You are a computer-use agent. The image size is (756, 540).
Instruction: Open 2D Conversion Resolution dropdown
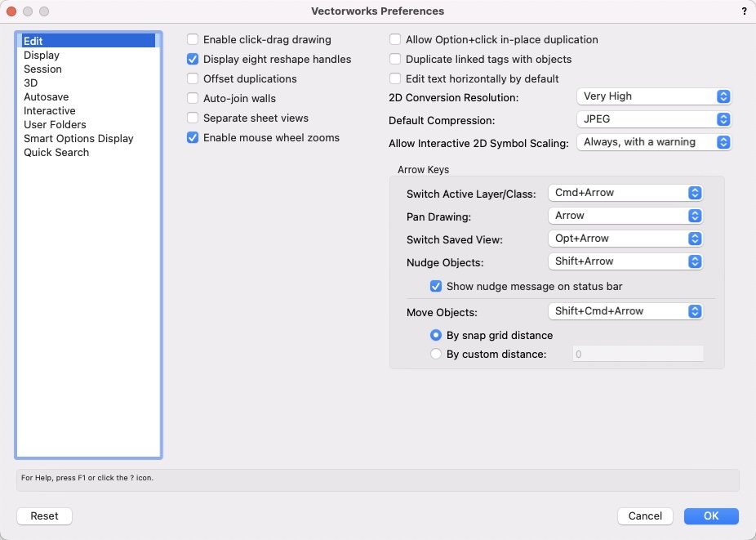(x=654, y=96)
